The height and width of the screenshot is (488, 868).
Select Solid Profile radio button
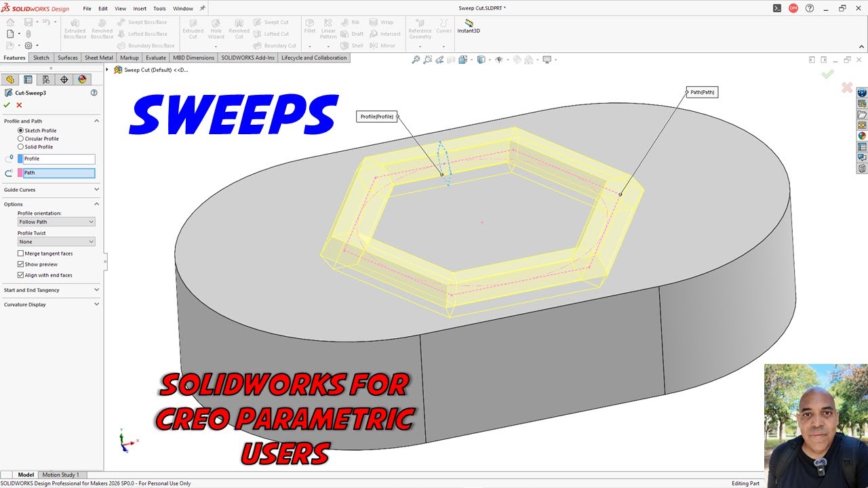[x=20, y=146]
